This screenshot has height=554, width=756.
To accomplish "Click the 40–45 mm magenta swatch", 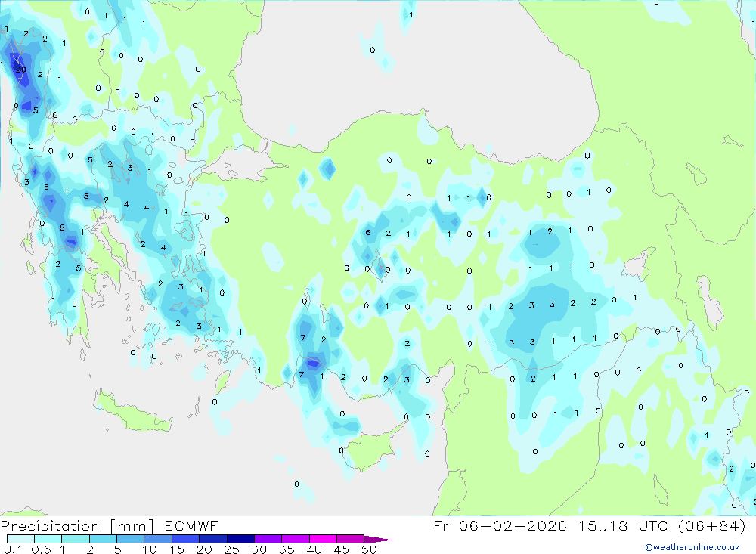I will pyautogui.click(x=323, y=539).
